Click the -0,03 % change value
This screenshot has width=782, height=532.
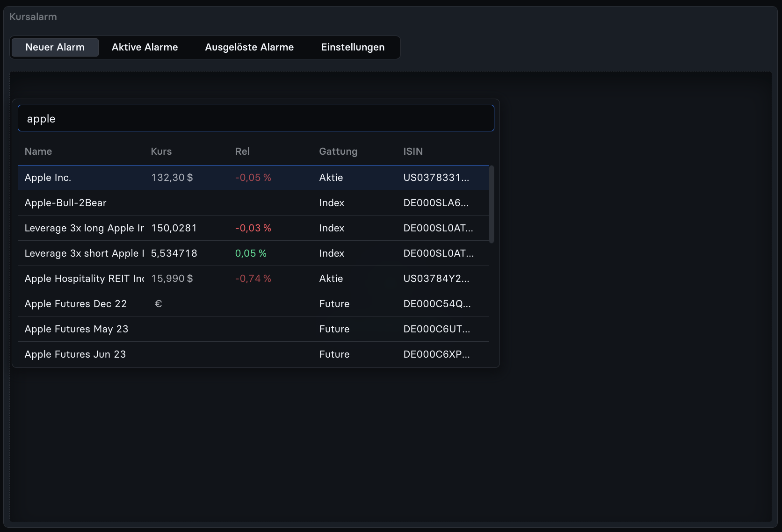tap(253, 228)
